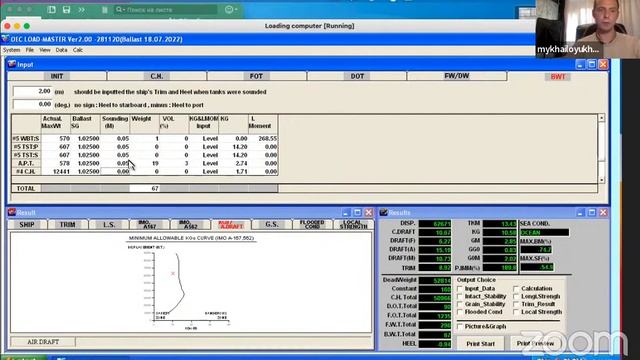Switch to the C.H. tab
The width and height of the screenshot is (640, 360).
(157, 76)
